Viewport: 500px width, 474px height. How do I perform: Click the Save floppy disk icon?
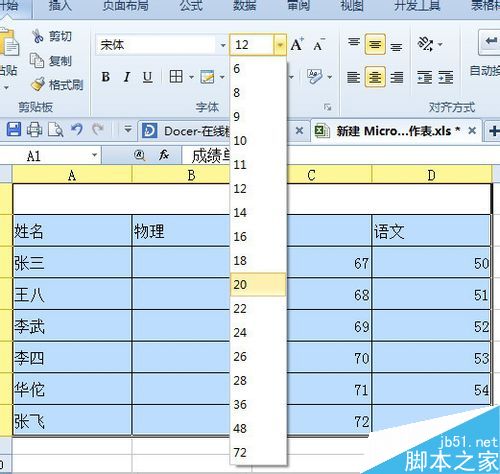(x=14, y=129)
